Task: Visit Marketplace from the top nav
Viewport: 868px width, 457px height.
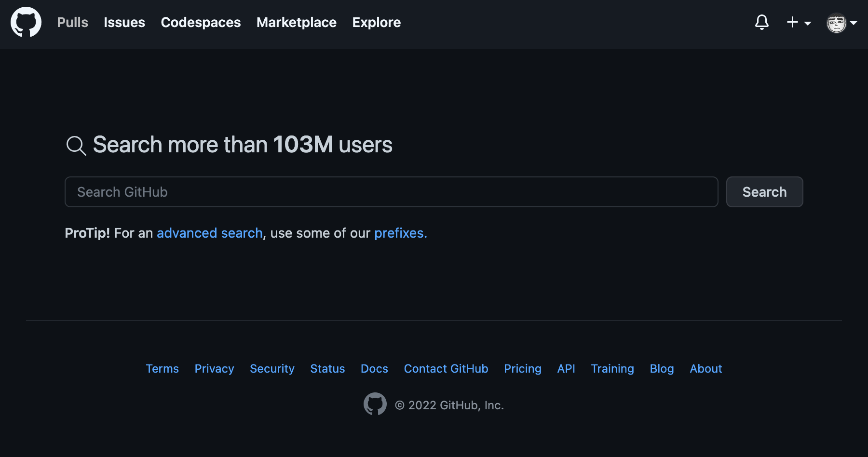Action: (297, 22)
